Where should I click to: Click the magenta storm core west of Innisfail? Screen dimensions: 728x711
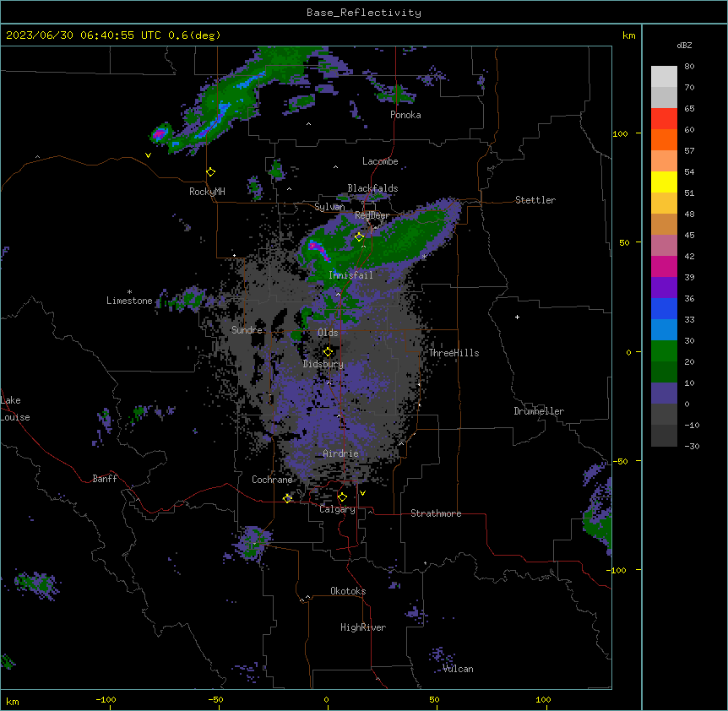[319, 249]
